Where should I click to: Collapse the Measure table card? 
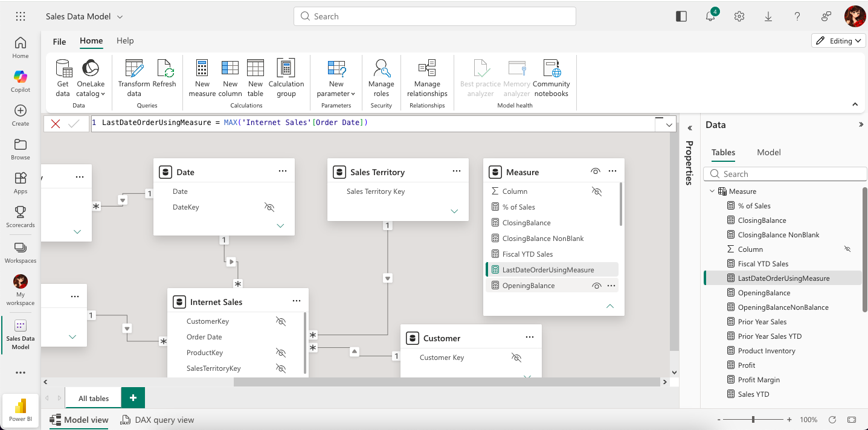(610, 306)
